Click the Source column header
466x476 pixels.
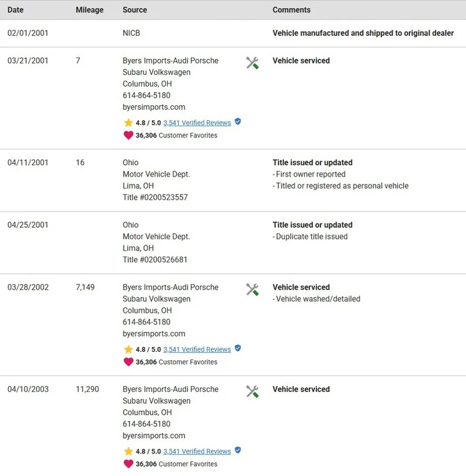point(135,10)
